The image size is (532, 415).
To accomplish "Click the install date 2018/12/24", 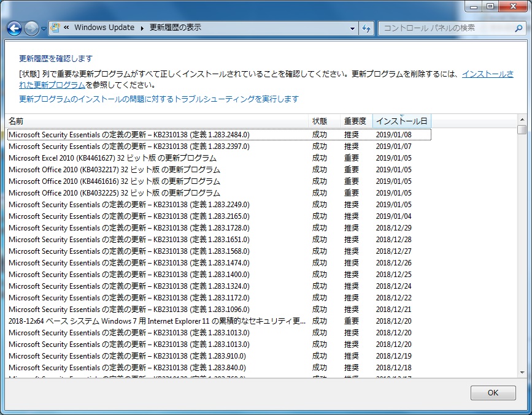I will 393,286.
